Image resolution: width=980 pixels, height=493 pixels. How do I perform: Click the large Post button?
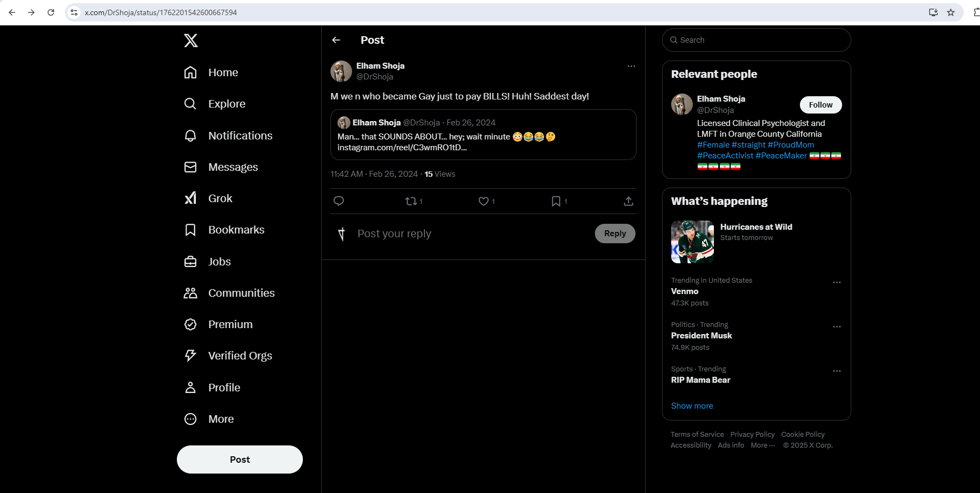pyautogui.click(x=240, y=459)
